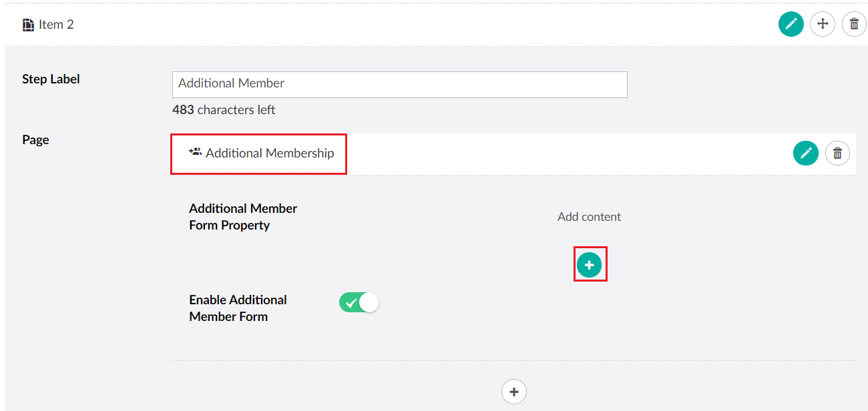Click the Additional Membership people icon
This screenshot has height=411, width=868.
click(x=195, y=153)
